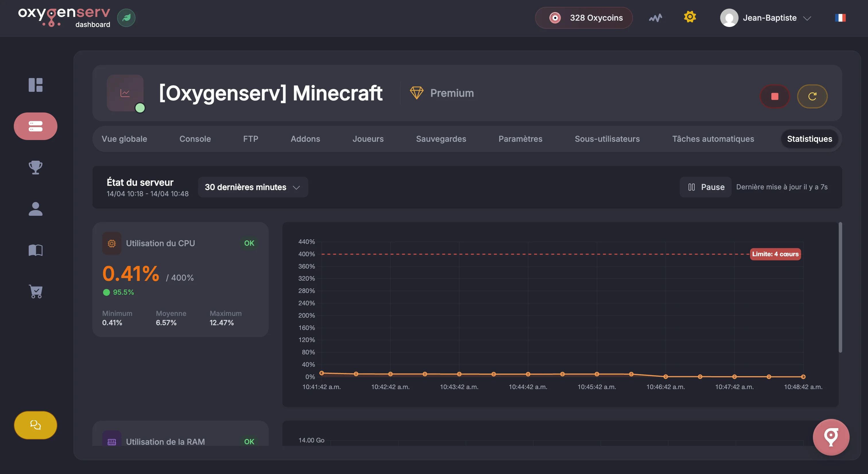This screenshot has height=474, width=868.
Task: Pause the live statistics updates
Action: [706, 187]
